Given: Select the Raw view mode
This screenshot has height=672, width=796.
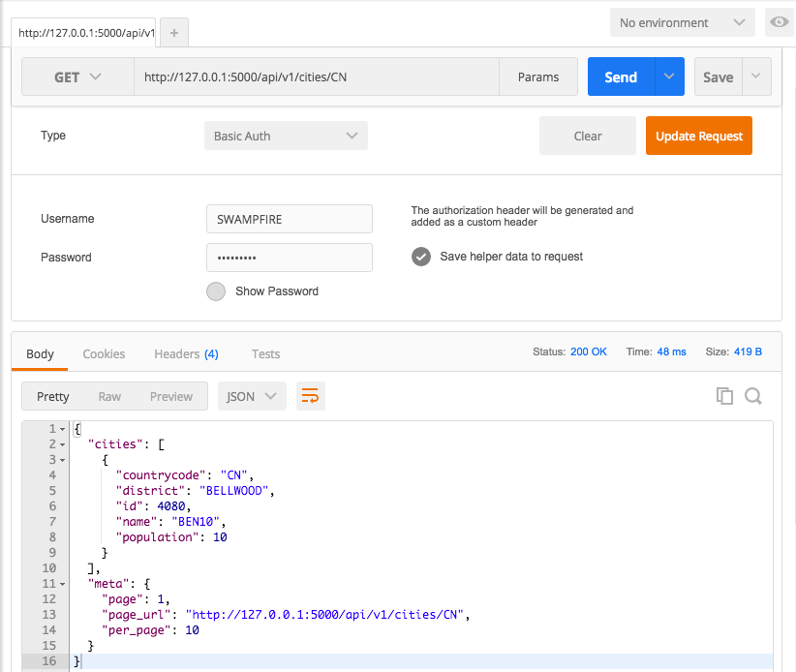Looking at the screenshot, I should (x=109, y=396).
